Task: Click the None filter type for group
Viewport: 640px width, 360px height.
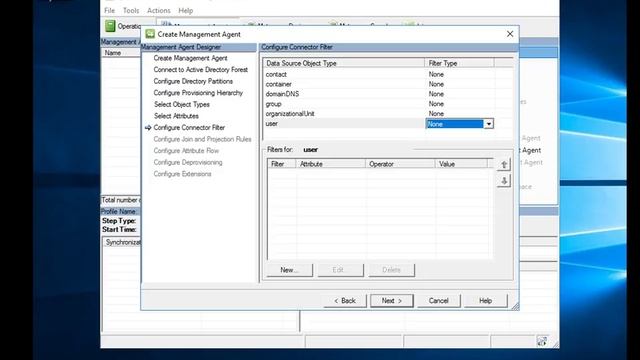Action: pos(436,104)
